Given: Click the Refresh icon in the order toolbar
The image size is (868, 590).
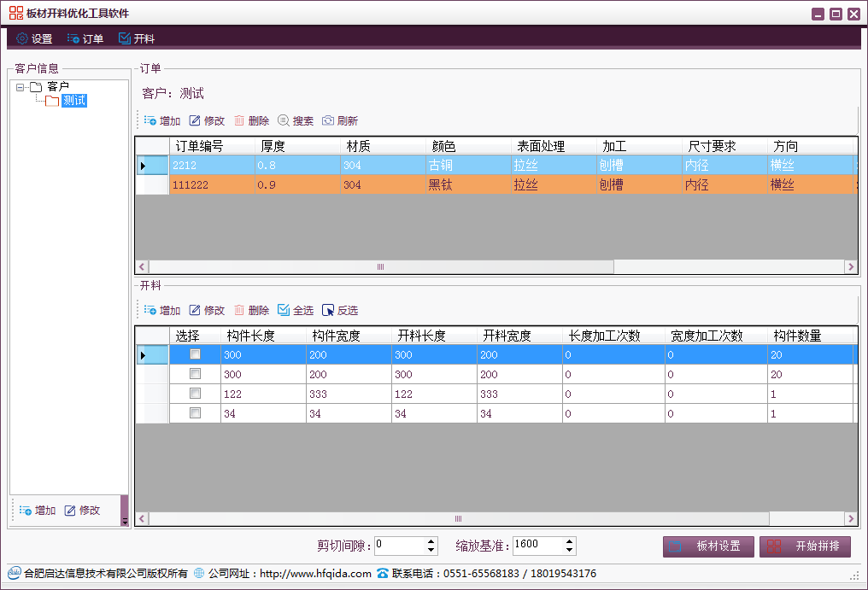Looking at the screenshot, I should (328, 121).
